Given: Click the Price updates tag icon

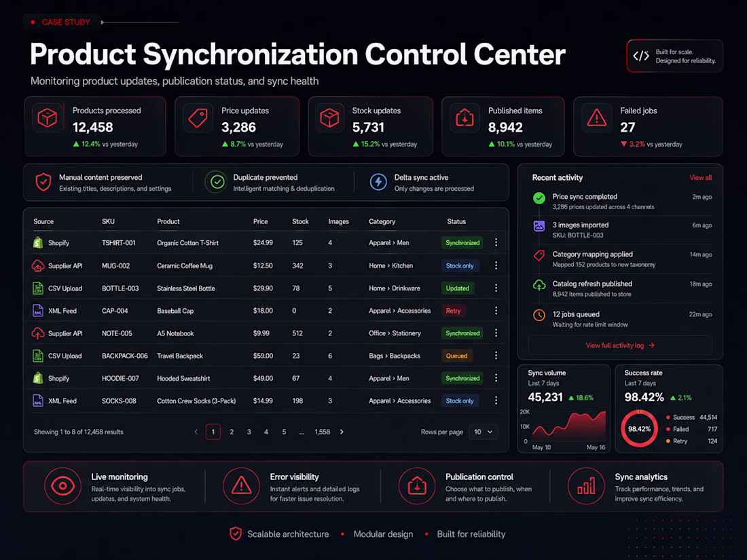Looking at the screenshot, I should tap(198, 117).
